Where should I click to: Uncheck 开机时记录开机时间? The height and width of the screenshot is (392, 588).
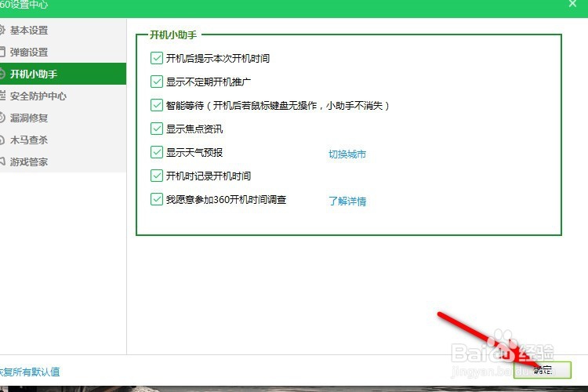(156, 176)
